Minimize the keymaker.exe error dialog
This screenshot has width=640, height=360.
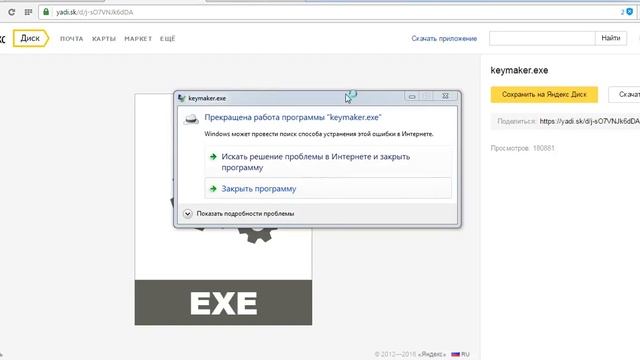pos(412,96)
